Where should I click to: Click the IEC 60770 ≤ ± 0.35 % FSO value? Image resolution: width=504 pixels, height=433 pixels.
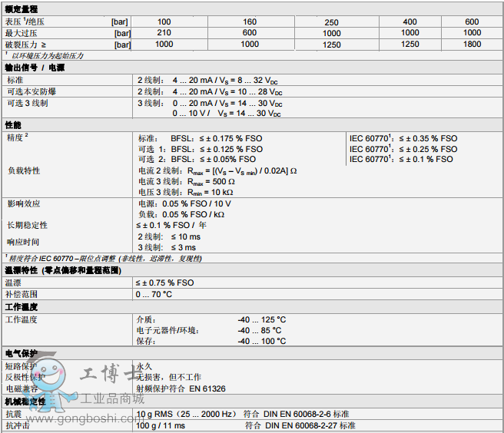pos(403,138)
